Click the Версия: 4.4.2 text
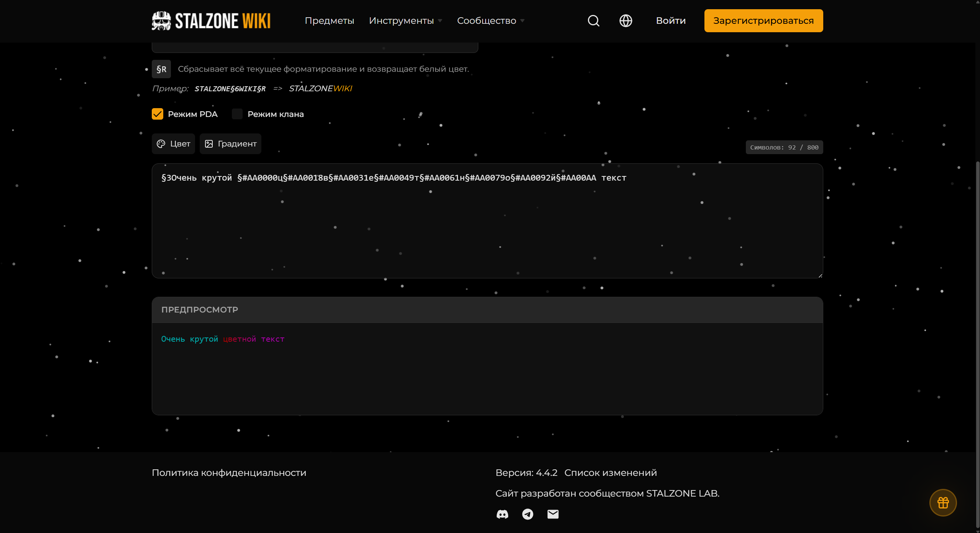 tap(526, 473)
